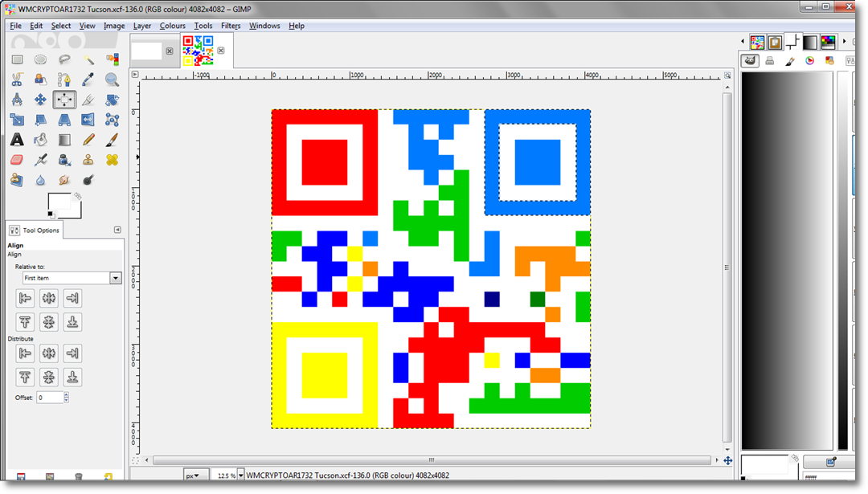The height and width of the screenshot is (494, 868).
Task: Activate the Fuzzy Select magic wand
Action: (x=88, y=59)
